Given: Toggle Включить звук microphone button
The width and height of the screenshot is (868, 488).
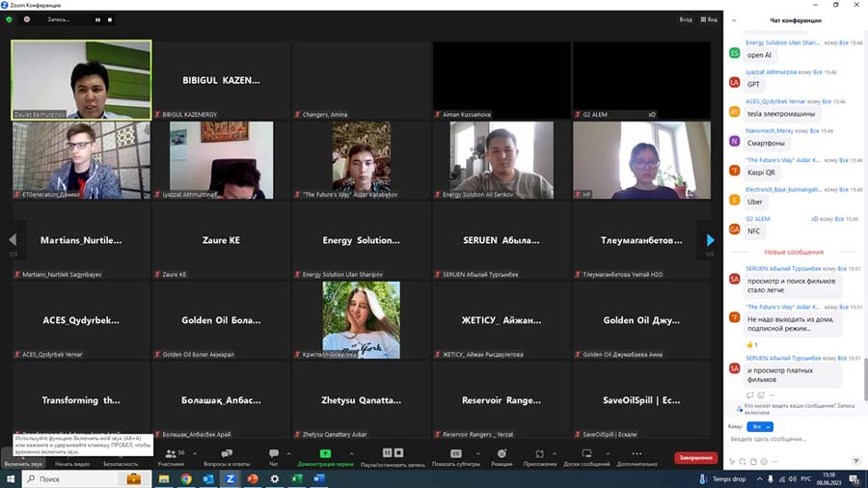Looking at the screenshot, I should pos(22,453).
